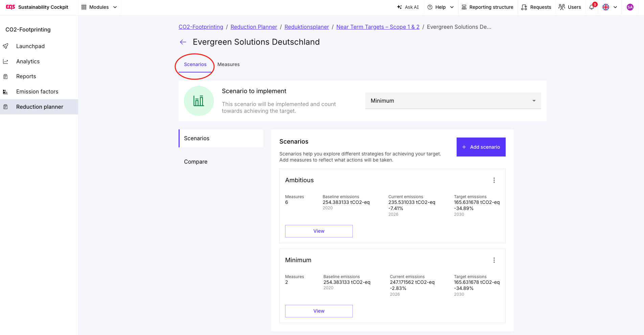
Task: Click the back arrow beside Evergreen Solutions Deutschland
Action: 183,42
